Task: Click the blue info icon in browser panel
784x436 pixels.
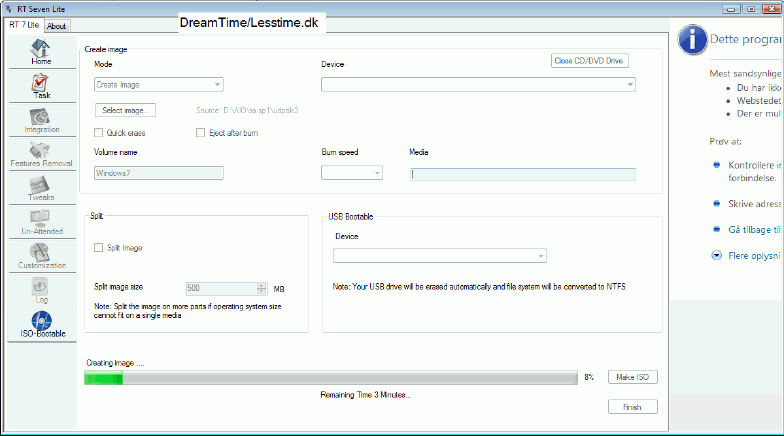Action: point(692,40)
